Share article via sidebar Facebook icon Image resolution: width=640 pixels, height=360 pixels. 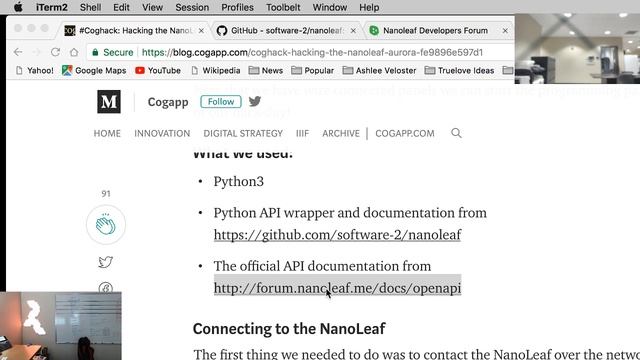click(x=106, y=287)
